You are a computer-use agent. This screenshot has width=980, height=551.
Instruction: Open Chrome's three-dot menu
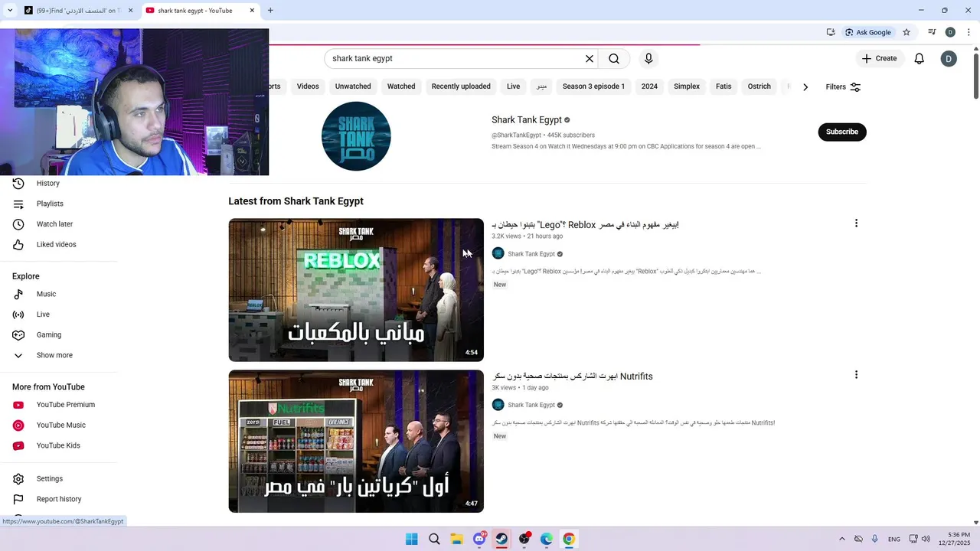click(x=969, y=32)
